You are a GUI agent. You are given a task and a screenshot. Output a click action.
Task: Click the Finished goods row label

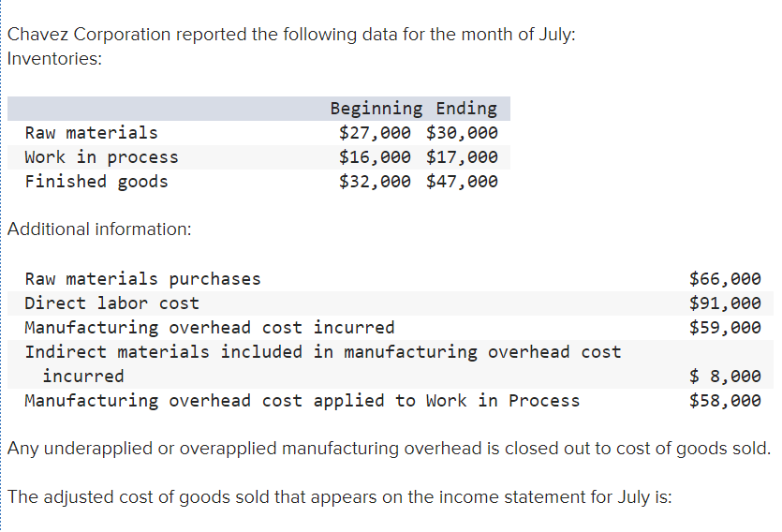tap(96, 182)
